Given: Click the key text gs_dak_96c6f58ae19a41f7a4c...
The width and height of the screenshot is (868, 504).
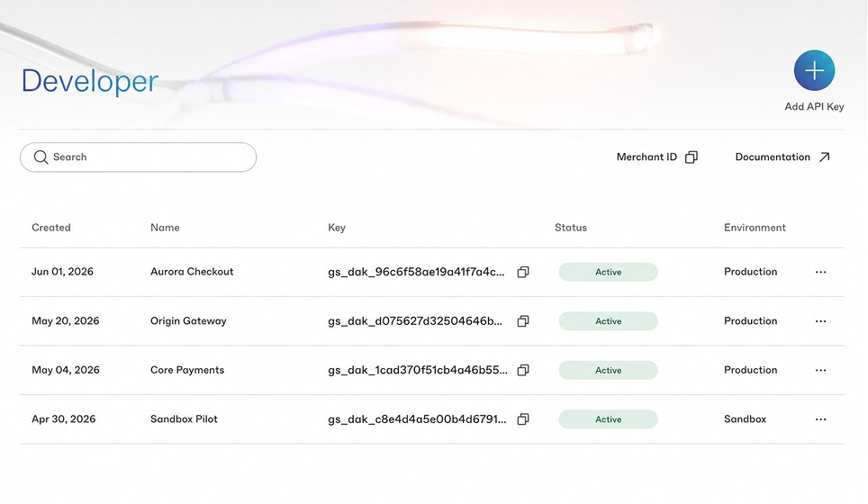Looking at the screenshot, I should (x=416, y=272).
